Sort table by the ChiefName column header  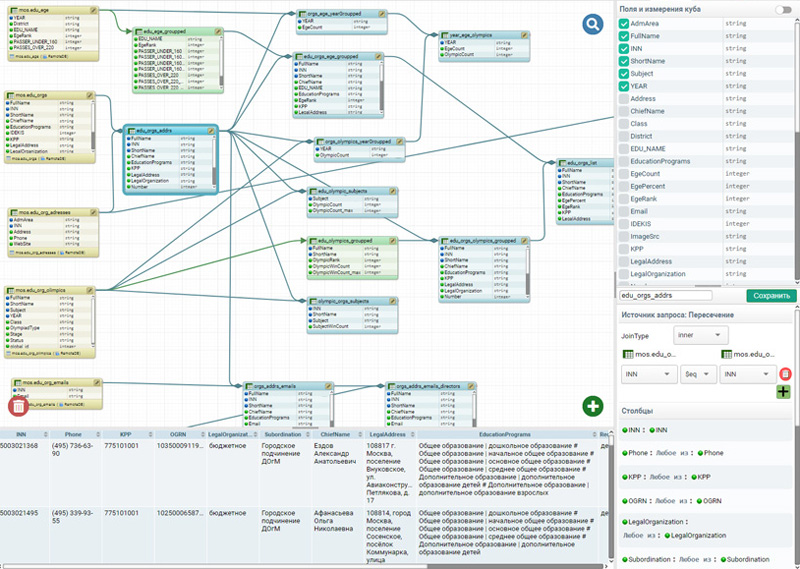tap(338, 434)
